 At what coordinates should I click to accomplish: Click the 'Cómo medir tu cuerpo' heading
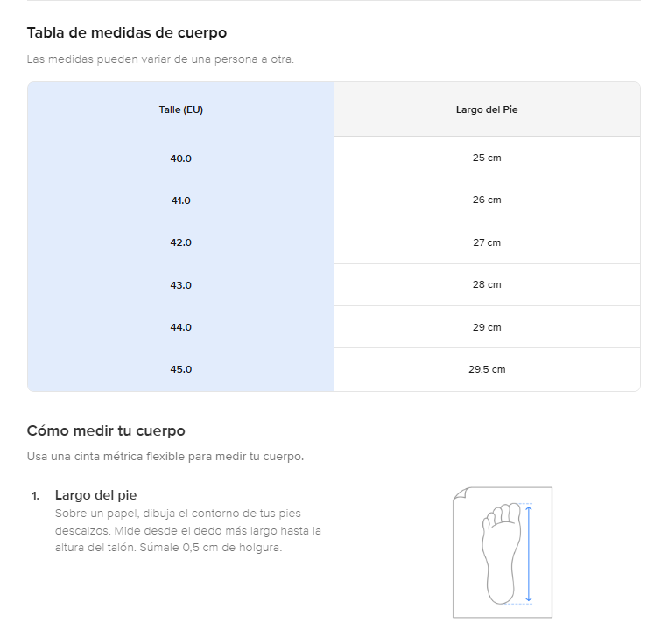pyautogui.click(x=106, y=431)
